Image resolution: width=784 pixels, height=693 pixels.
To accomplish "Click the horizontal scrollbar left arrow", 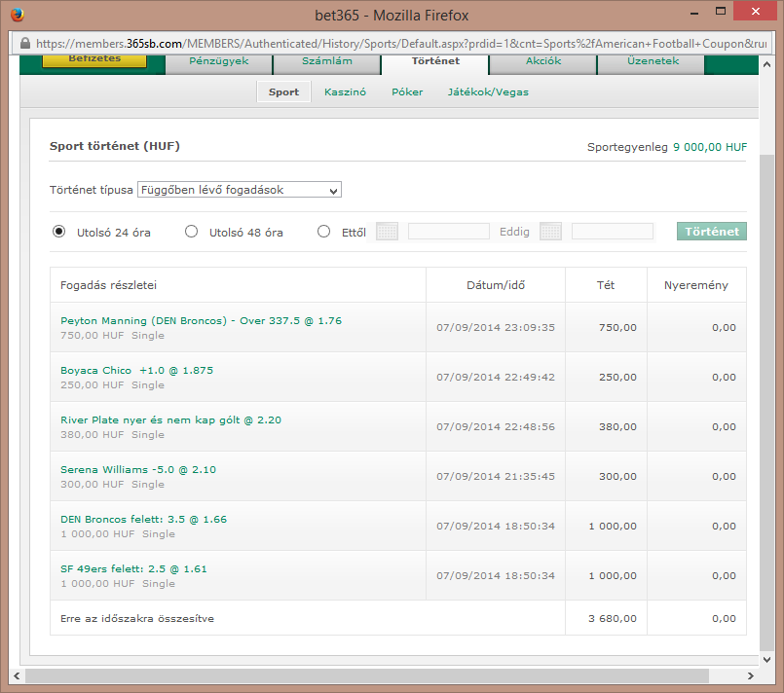I will (x=17, y=675).
